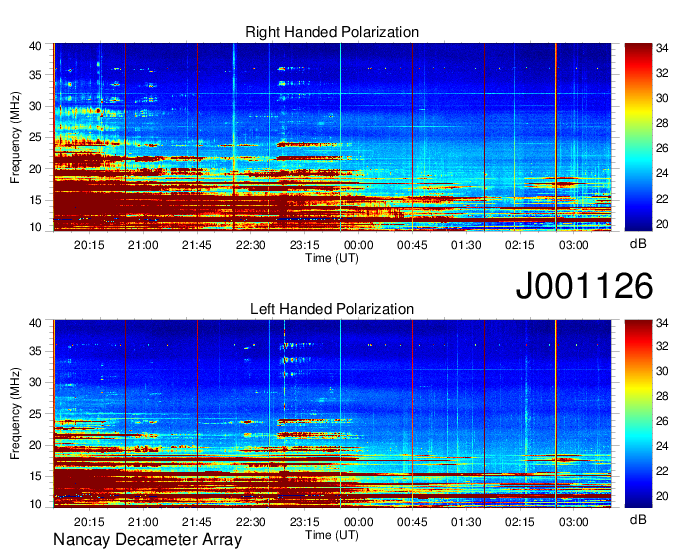Click 32 dB value on Left Handed colorbar
The width and height of the screenshot is (680, 552).
tap(662, 346)
